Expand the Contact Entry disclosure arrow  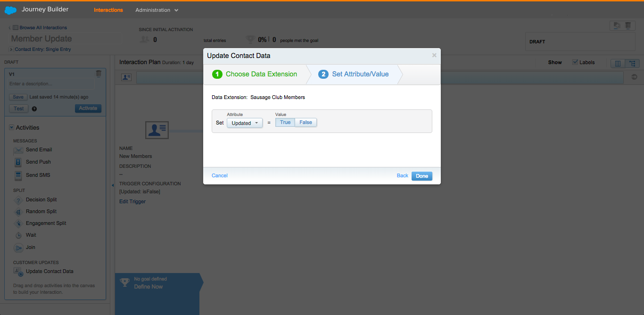point(11,50)
